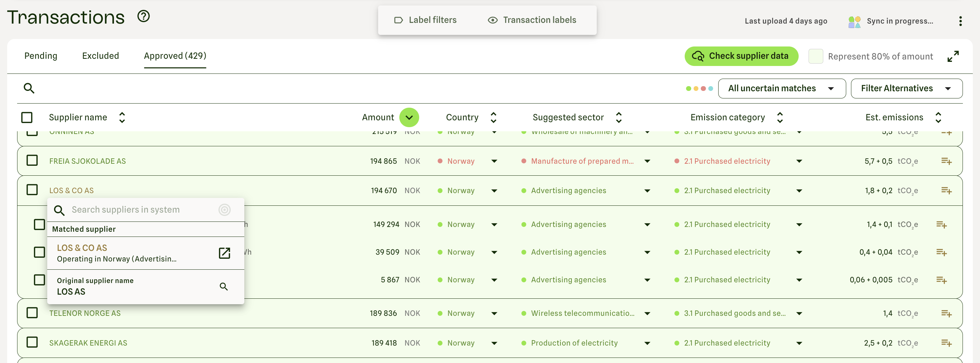980x363 pixels.
Task: Select LOS & CO AS row checkbox
Action: pyautogui.click(x=32, y=190)
